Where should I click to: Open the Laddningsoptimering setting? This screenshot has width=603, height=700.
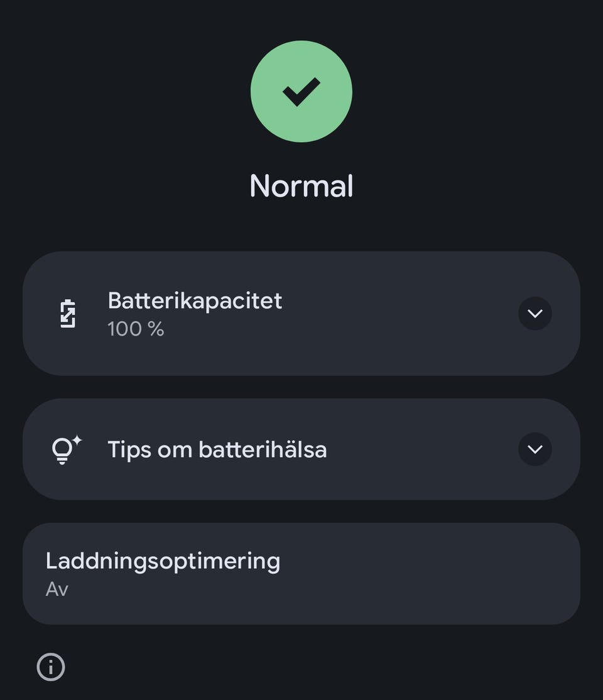click(163, 561)
